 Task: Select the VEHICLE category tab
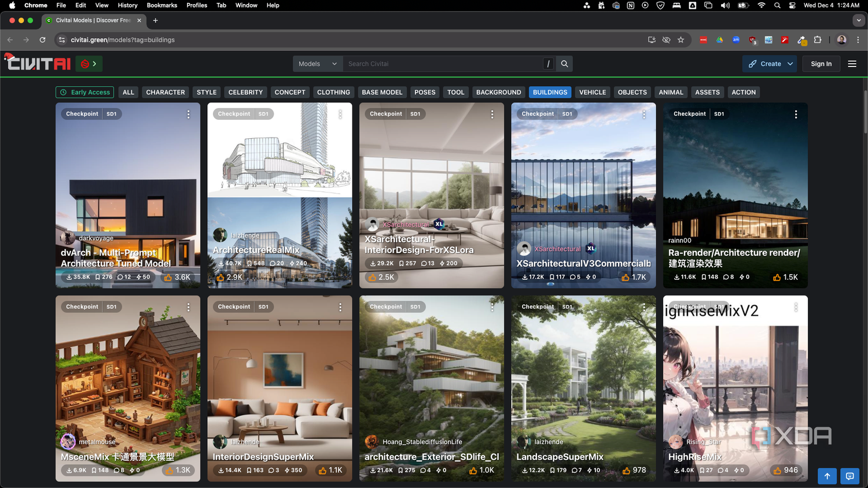pos(593,92)
